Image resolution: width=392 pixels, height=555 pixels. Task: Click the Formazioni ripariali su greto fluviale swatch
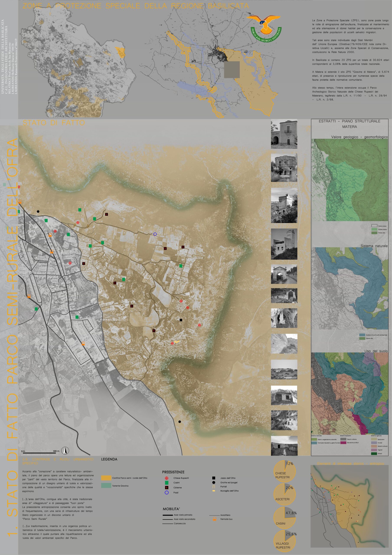(314, 443)
